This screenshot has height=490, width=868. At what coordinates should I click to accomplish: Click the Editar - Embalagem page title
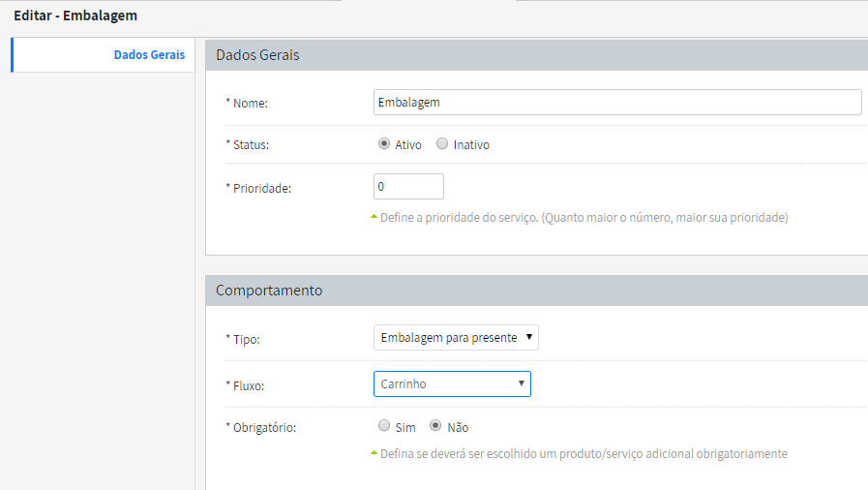tap(75, 15)
